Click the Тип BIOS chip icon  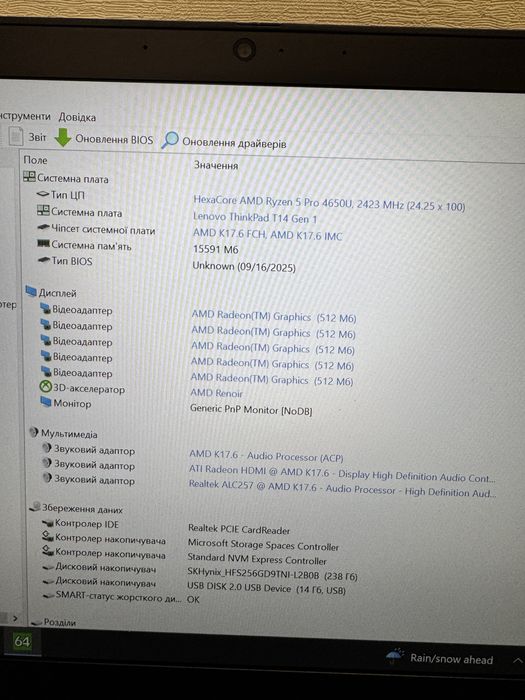[x=44, y=260]
